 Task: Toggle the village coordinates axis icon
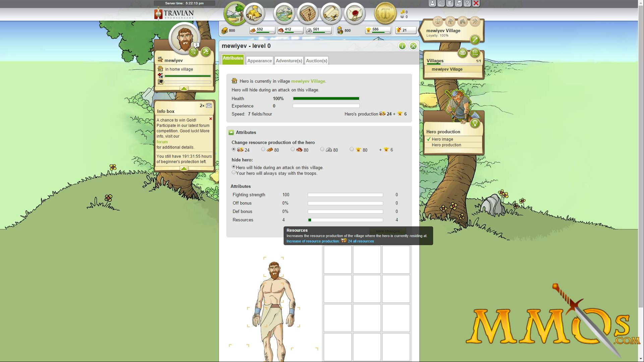click(475, 53)
